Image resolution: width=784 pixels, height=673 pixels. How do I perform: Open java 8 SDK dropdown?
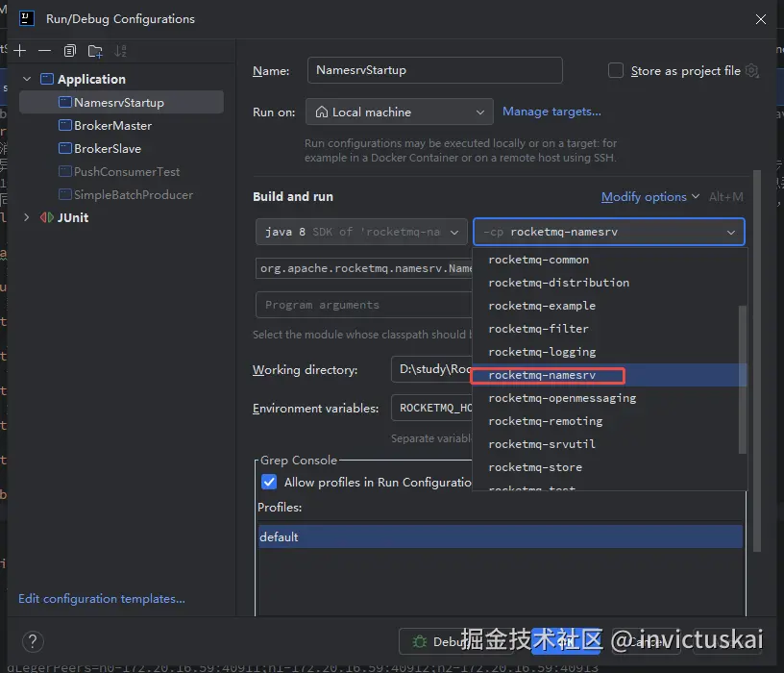coord(361,232)
